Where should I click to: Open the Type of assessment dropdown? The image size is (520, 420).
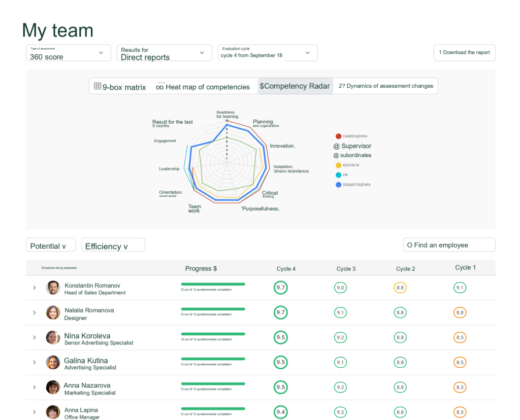point(69,53)
